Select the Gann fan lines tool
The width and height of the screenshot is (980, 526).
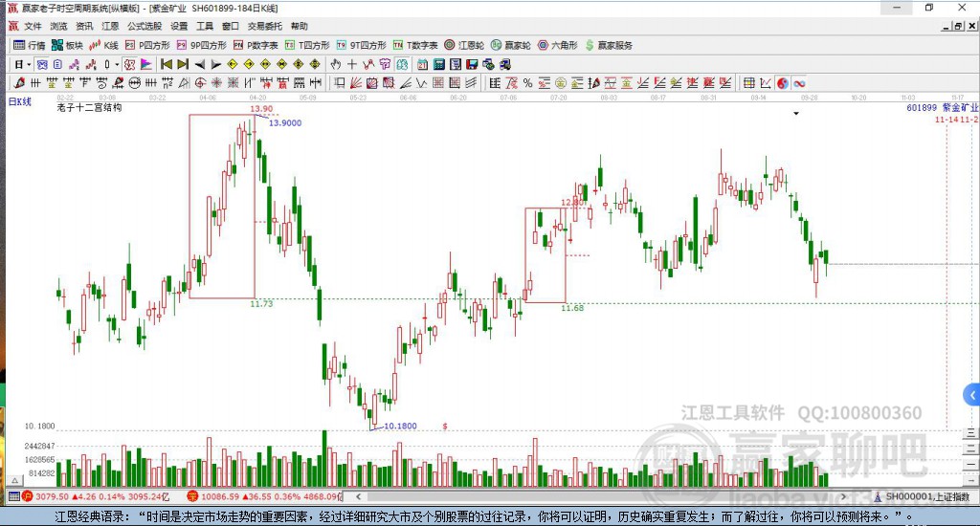tap(355, 82)
